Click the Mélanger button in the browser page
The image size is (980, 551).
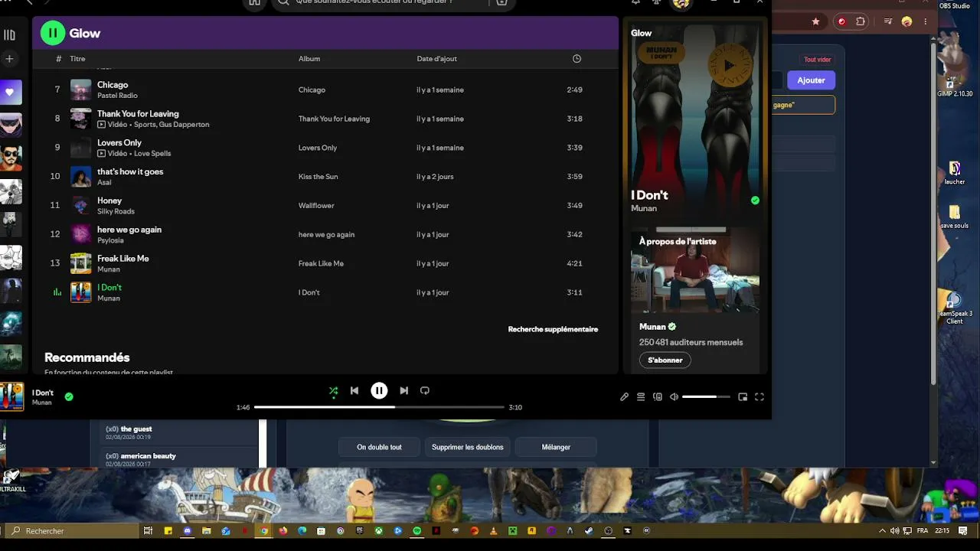(556, 447)
